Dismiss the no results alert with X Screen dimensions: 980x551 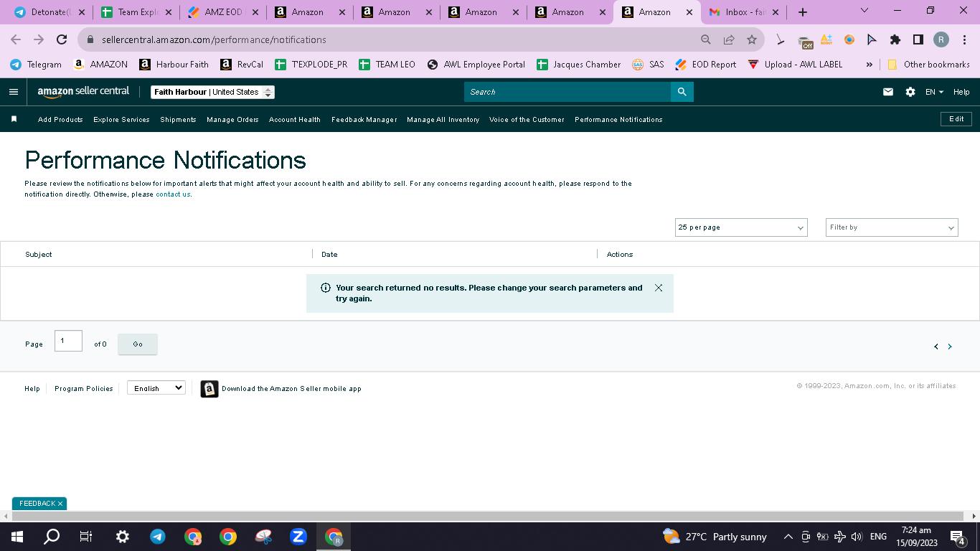(x=659, y=288)
